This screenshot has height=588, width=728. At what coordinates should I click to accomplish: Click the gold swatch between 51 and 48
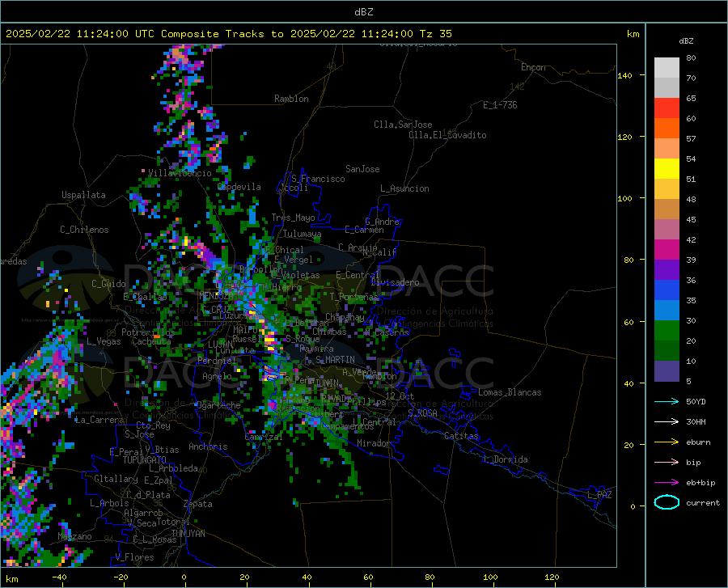667,189
